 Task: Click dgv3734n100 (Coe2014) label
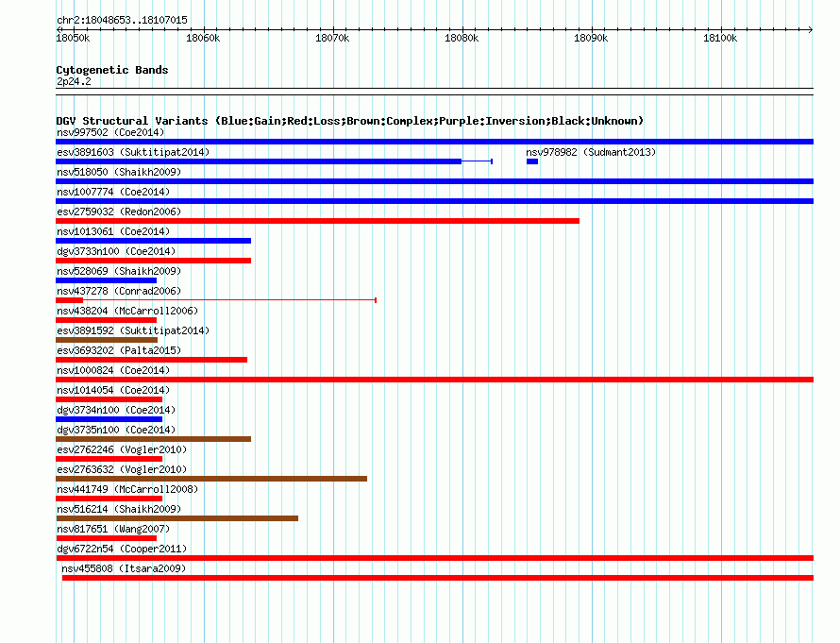pos(116,410)
